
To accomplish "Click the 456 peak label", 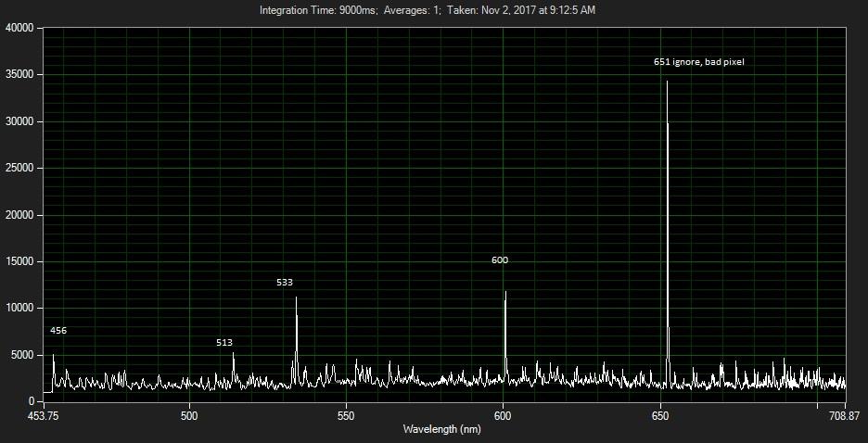I will [x=58, y=331].
